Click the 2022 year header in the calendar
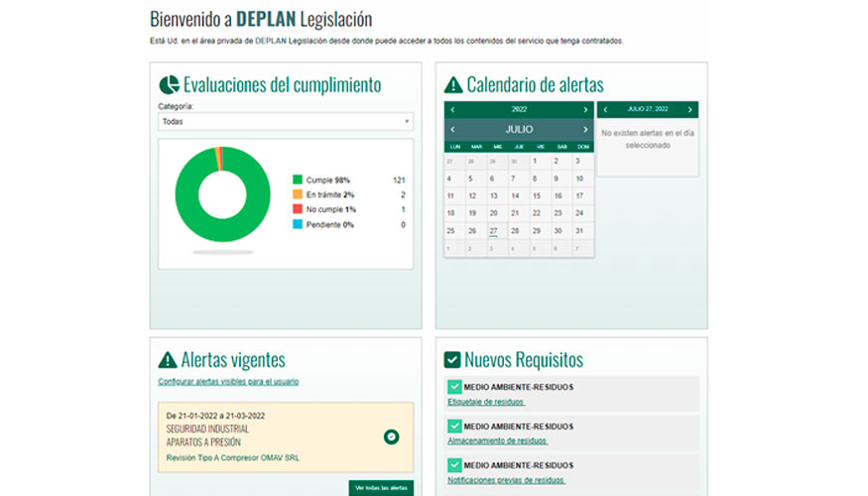 519,109
